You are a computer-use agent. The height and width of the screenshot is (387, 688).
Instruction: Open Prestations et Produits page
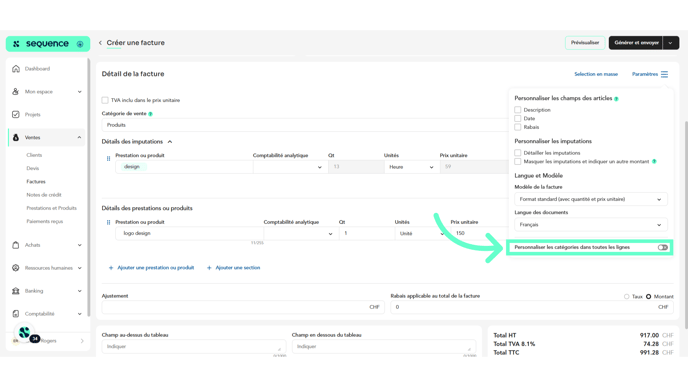(x=51, y=208)
